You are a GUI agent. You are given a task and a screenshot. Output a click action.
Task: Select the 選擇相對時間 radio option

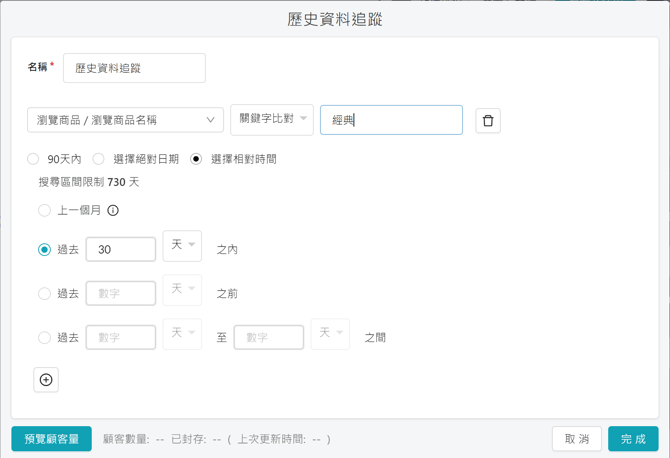pos(196,159)
